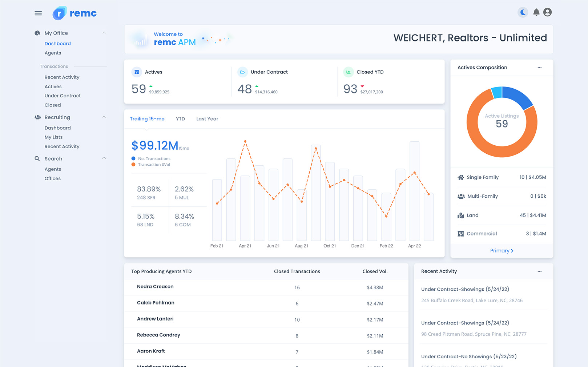Open notifications bell icon
Viewport: 588px width, 367px height.
point(536,12)
